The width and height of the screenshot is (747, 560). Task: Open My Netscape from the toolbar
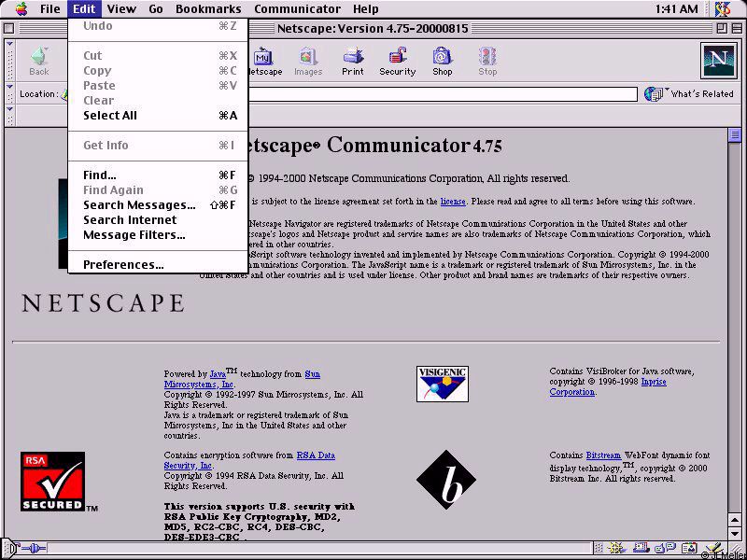click(263, 62)
